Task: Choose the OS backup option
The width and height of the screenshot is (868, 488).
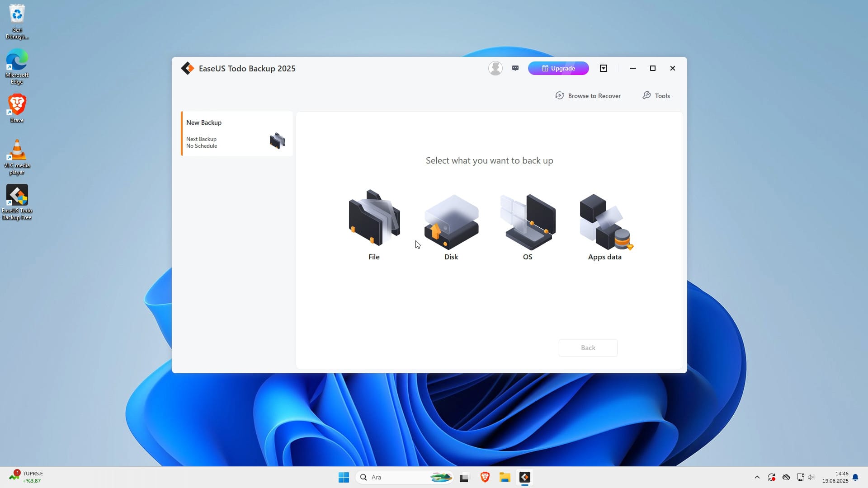Action: point(528,227)
